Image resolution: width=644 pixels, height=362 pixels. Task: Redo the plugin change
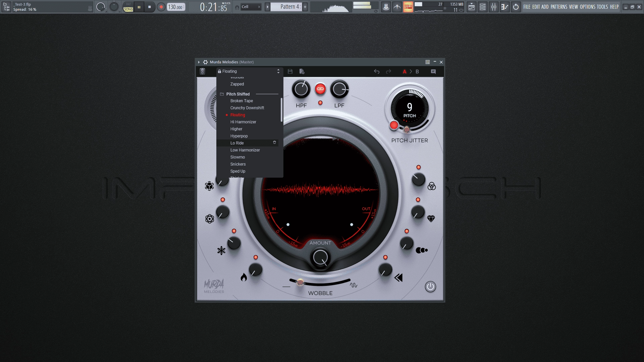click(x=388, y=71)
